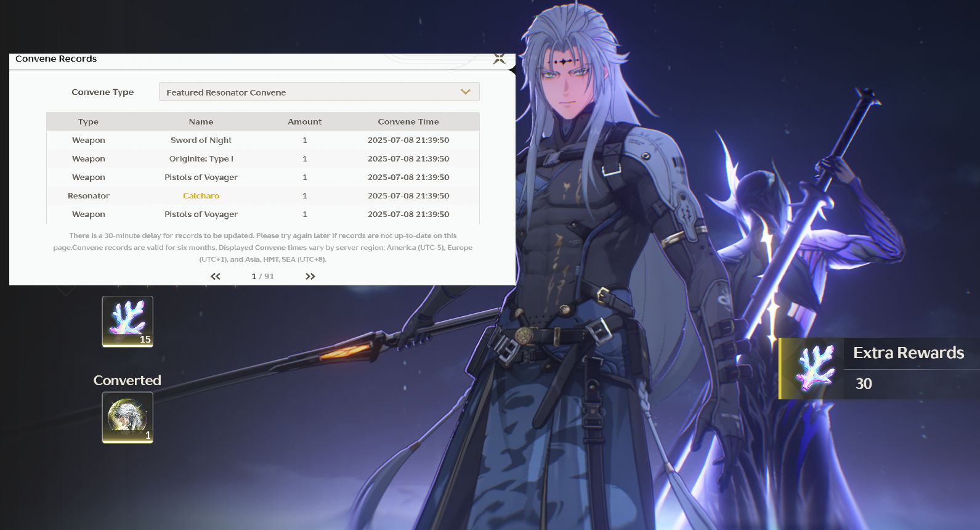Image resolution: width=980 pixels, height=530 pixels.
Task: Go to the next records page
Action: (310, 276)
